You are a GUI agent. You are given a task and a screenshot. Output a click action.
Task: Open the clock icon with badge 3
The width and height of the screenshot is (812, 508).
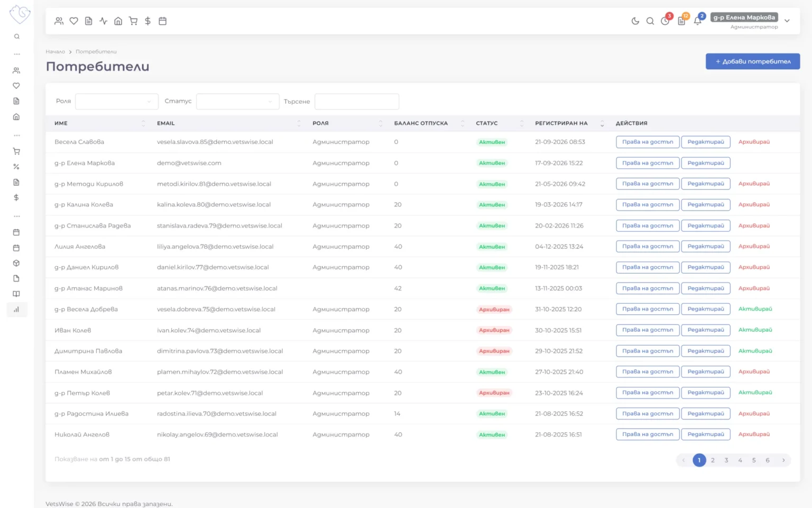pyautogui.click(x=665, y=21)
